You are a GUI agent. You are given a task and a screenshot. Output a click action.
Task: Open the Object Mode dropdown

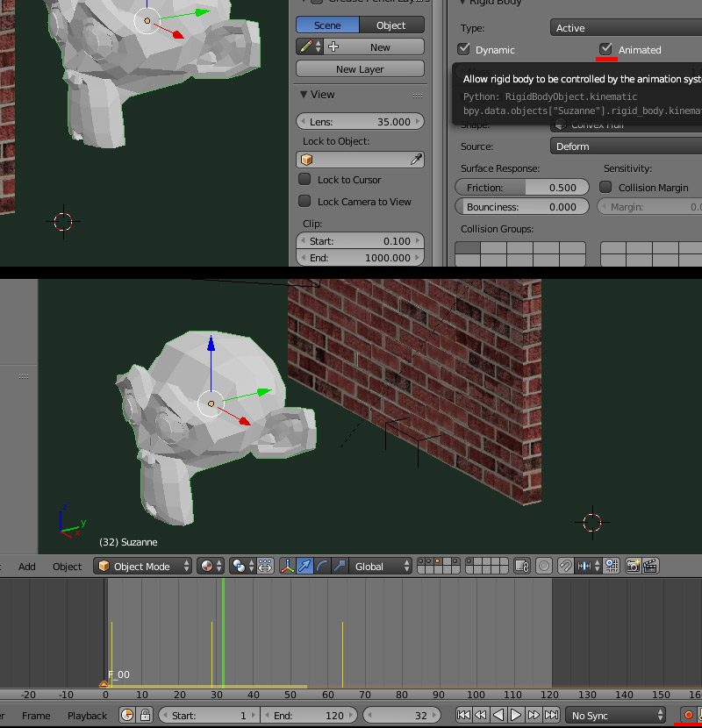coord(142,566)
